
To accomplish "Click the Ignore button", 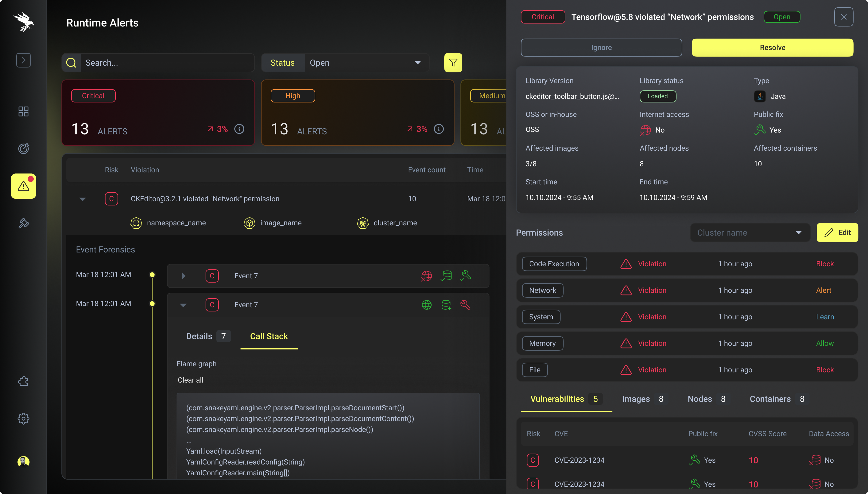I will (601, 47).
